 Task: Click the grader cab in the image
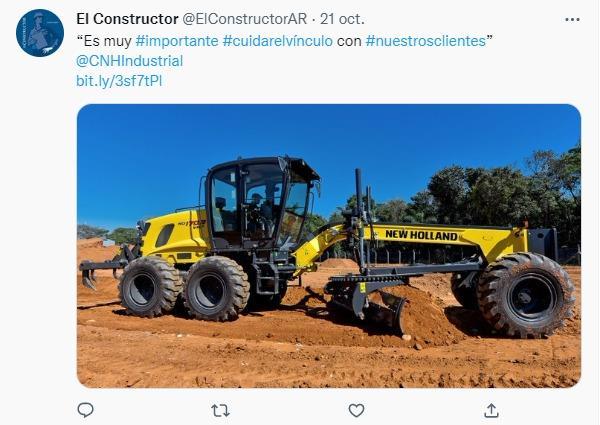click(260, 203)
